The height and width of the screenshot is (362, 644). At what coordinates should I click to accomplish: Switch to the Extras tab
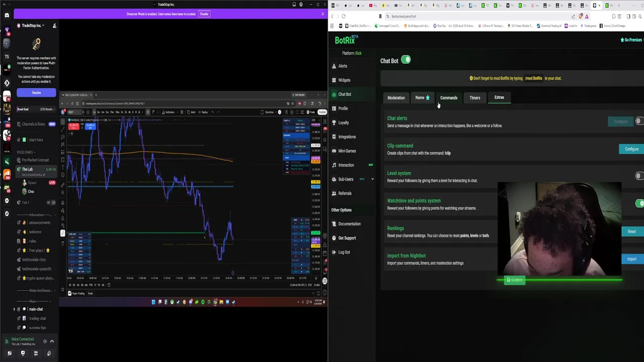point(499,98)
